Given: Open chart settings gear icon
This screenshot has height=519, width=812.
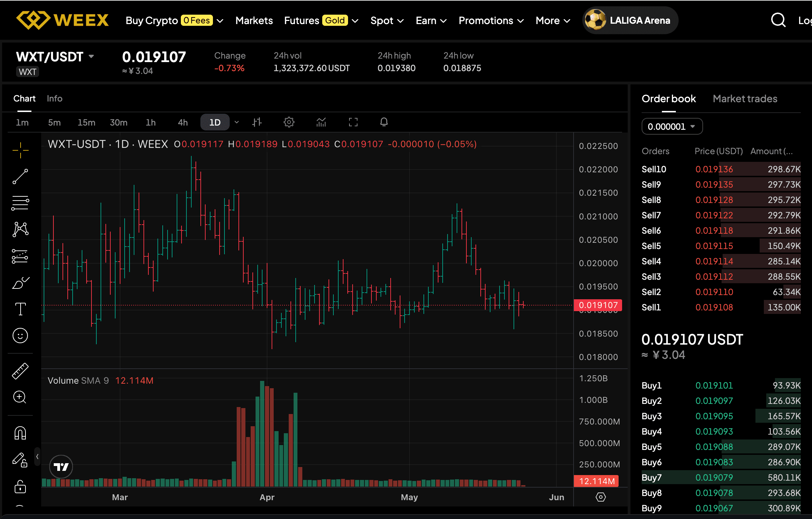Looking at the screenshot, I should pyautogui.click(x=289, y=122).
